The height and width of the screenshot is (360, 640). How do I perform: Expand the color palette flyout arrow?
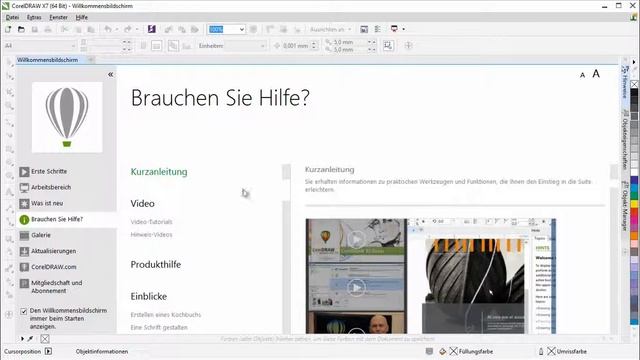click(634, 62)
